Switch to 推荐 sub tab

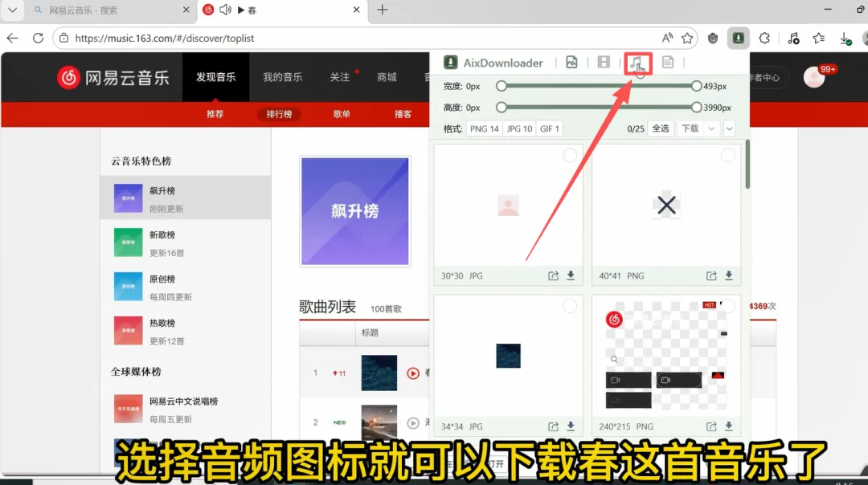215,114
